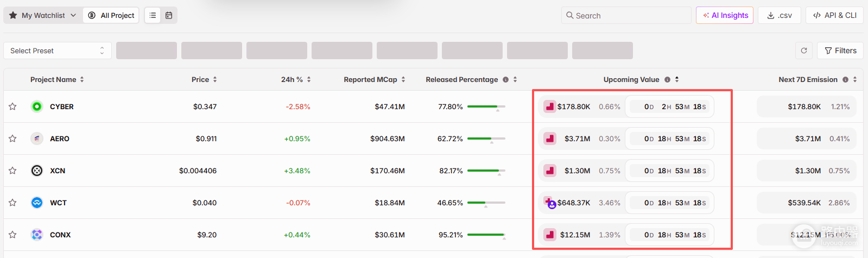Image resolution: width=868 pixels, height=258 pixels.
Task: Click AERO upcoming unlock allocation icon
Action: [x=550, y=139]
